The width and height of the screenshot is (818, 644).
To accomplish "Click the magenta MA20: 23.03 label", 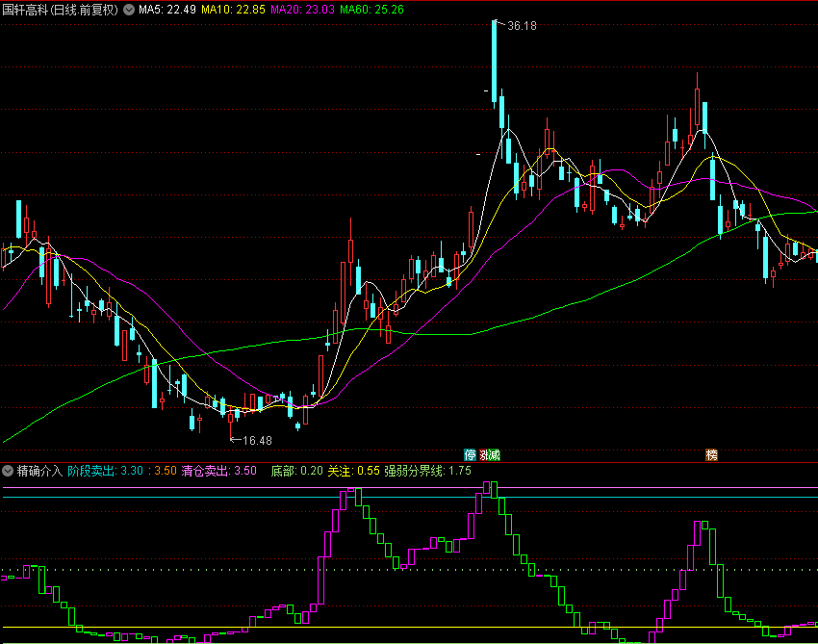I will (302, 10).
